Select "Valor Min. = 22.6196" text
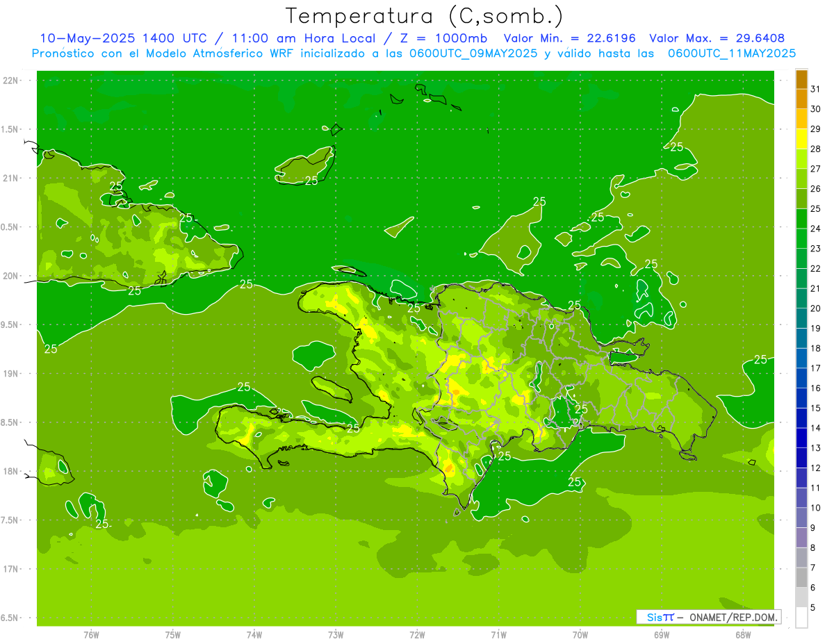 click(569, 38)
